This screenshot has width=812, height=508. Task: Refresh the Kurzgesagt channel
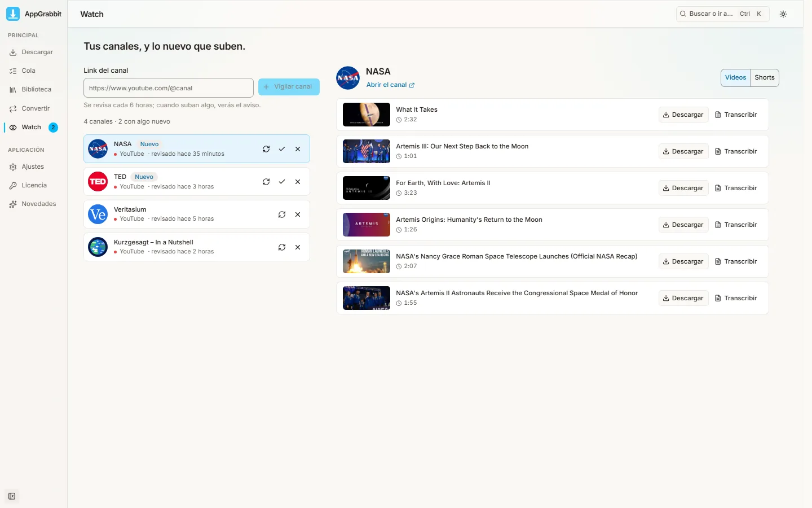tap(282, 247)
